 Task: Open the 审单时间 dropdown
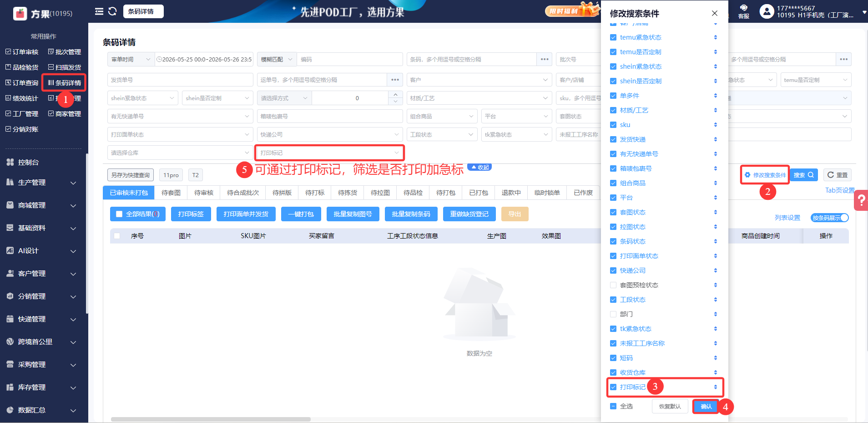[131, 59]
